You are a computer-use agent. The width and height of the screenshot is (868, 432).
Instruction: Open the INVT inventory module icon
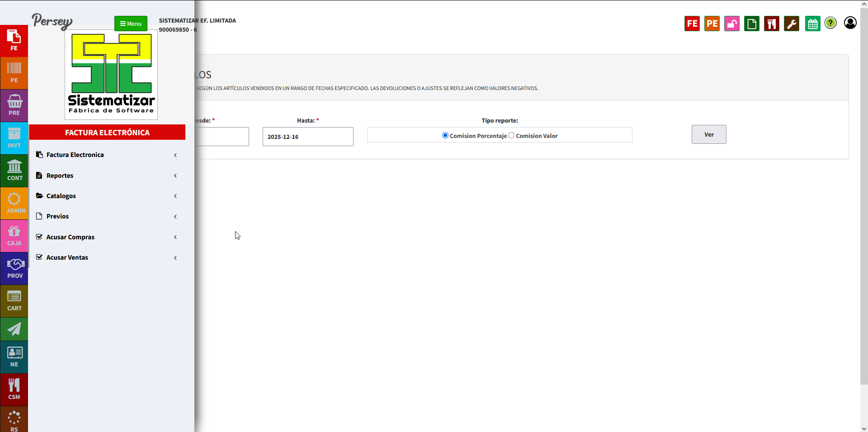[x=14, y=138]
